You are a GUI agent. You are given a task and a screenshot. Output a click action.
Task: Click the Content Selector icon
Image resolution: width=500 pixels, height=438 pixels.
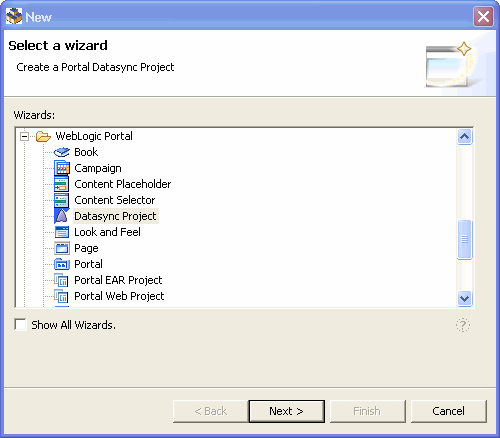click(62, 200)
